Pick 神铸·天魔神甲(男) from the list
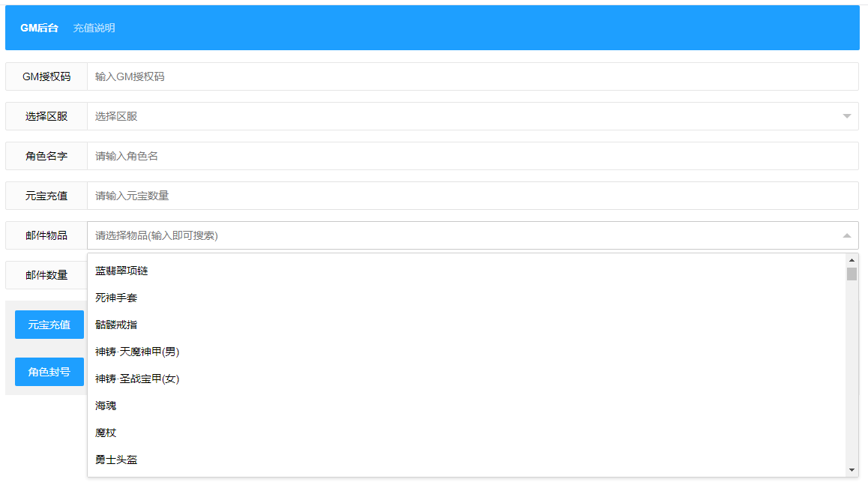The image size is (868, 497). coord(137,352)
